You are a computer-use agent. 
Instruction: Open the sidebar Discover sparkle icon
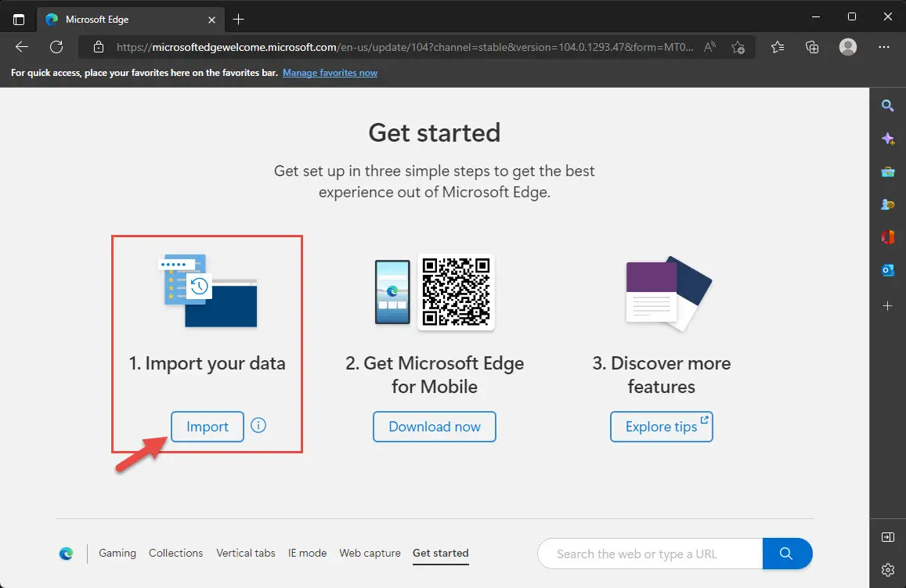pos(888,139)
